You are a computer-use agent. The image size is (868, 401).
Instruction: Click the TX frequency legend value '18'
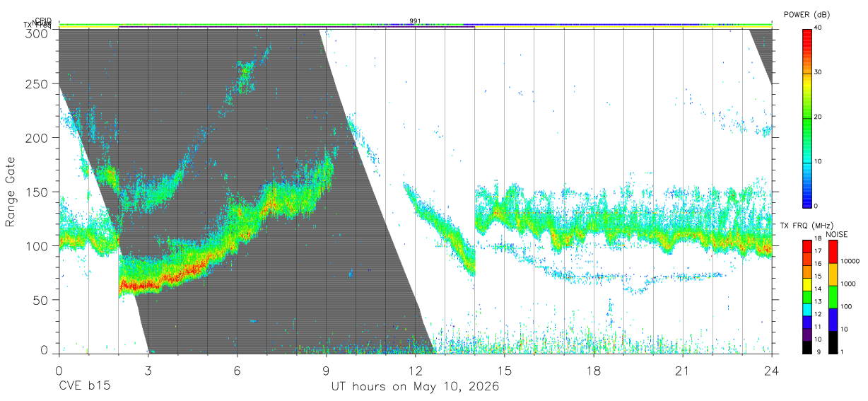coord(819,239)
